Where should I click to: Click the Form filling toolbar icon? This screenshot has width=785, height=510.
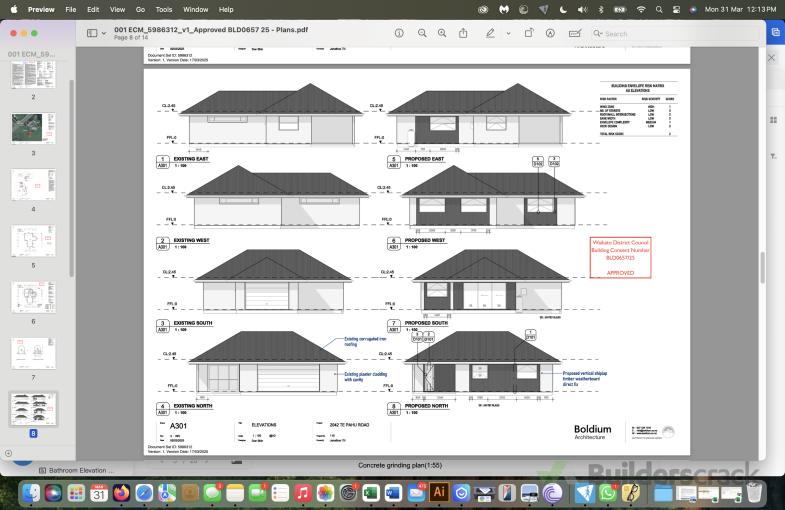575,33
